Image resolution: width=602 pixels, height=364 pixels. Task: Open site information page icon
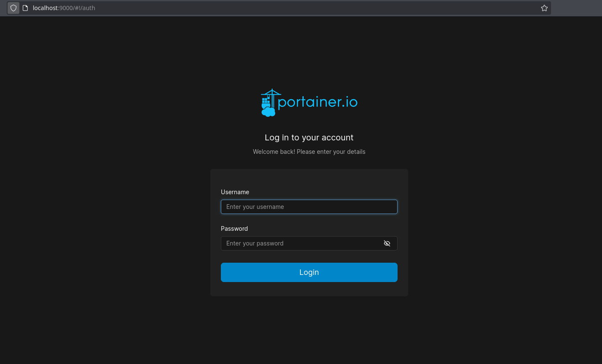(x=25, y=8)
